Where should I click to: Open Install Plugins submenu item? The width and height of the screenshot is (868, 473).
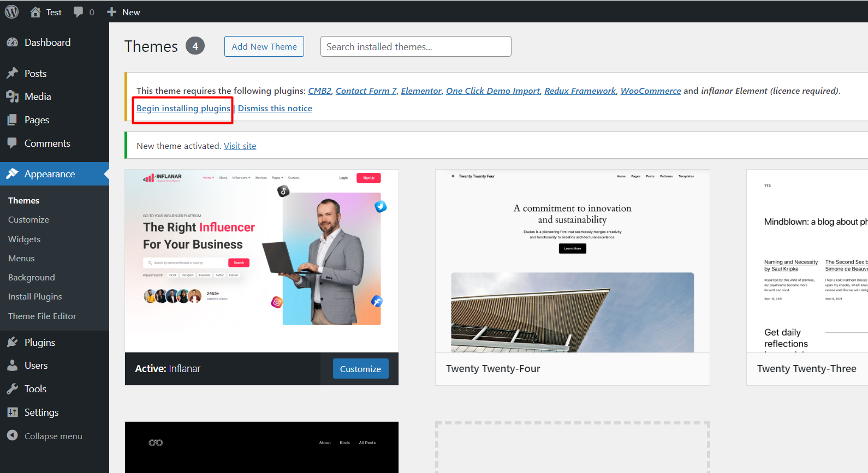35,297
